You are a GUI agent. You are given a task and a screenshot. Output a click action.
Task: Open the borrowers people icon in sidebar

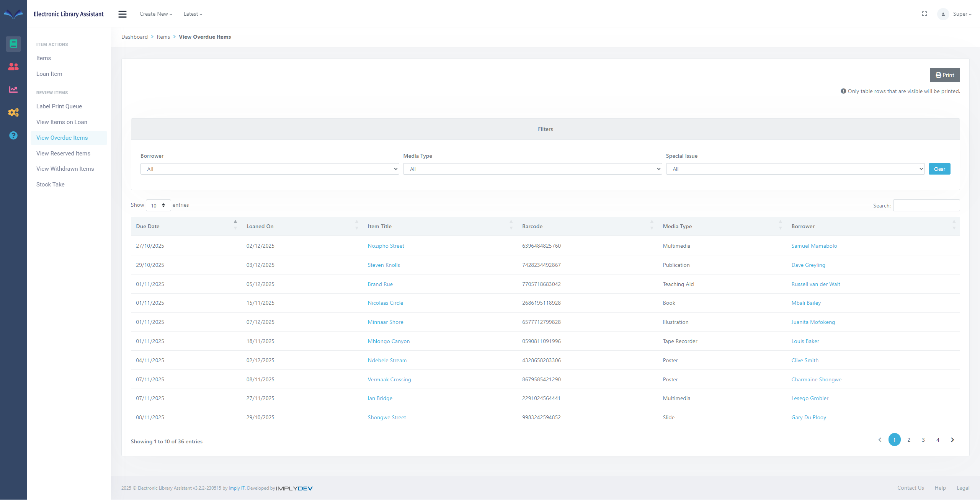(x=13, y=67)
